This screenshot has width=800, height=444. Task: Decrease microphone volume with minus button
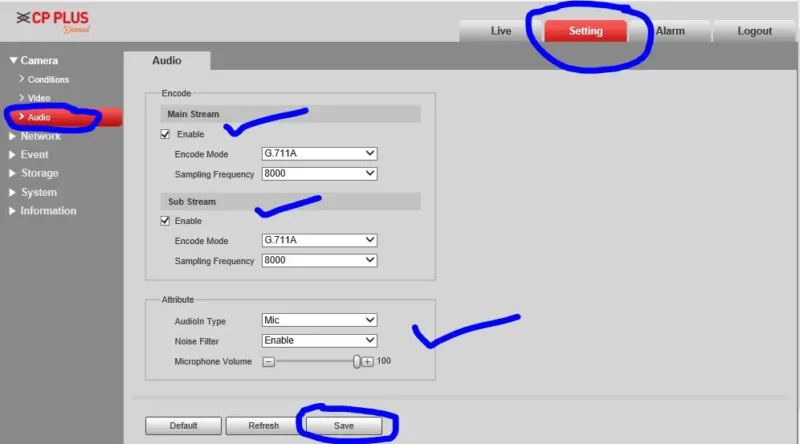268,361
